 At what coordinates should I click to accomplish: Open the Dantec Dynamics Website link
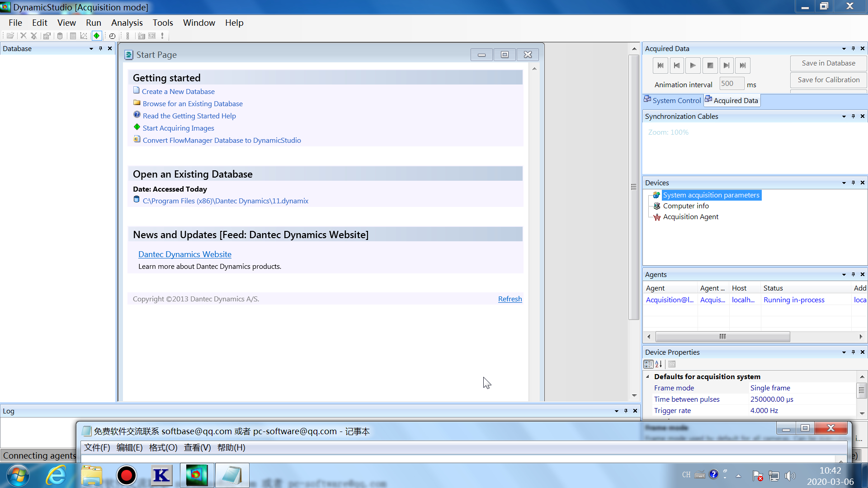[x=185, y=254]
